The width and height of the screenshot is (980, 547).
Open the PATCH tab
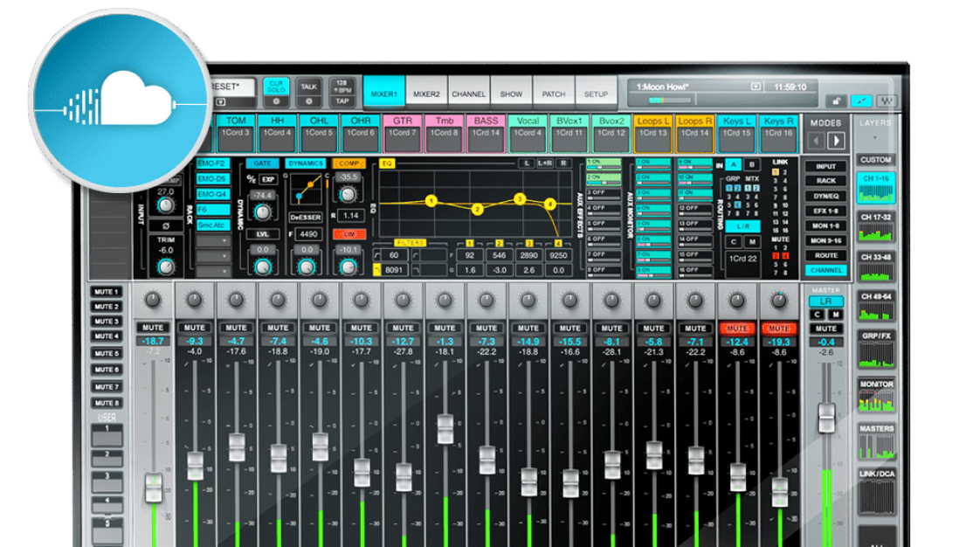pyautogui.click(x=553, y=93)
